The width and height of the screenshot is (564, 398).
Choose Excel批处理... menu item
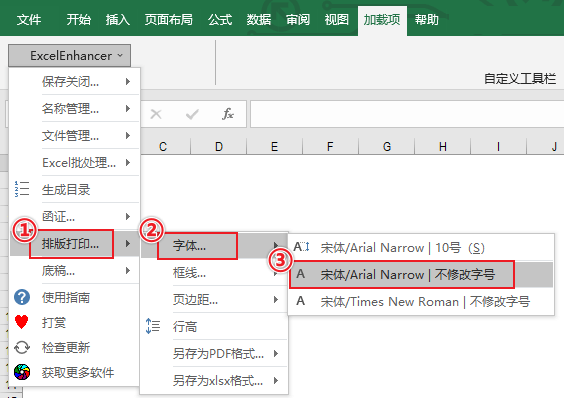[74, 162]
